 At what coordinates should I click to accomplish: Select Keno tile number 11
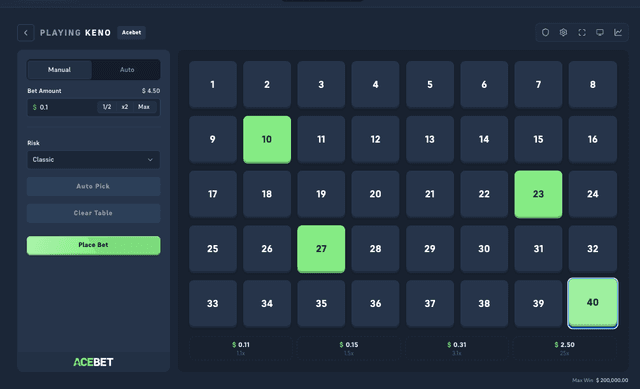pyautogui.click(x=321, y=139)
